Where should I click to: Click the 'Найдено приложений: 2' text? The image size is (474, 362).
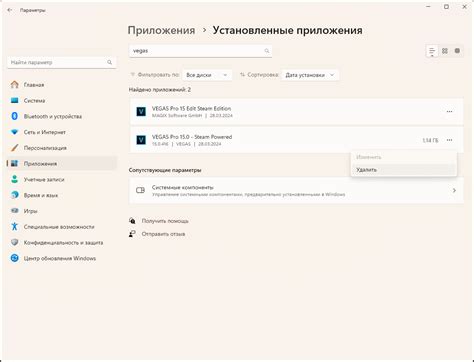click(160, 90)
